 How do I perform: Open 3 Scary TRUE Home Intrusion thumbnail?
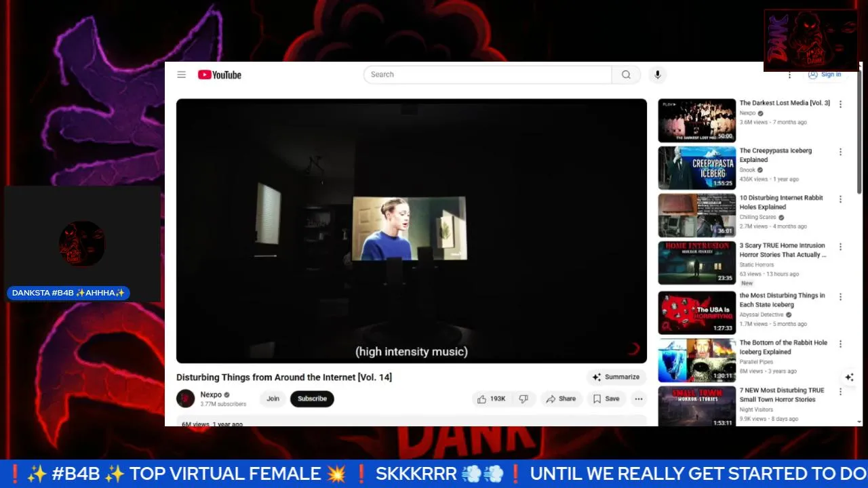[696, 263]
